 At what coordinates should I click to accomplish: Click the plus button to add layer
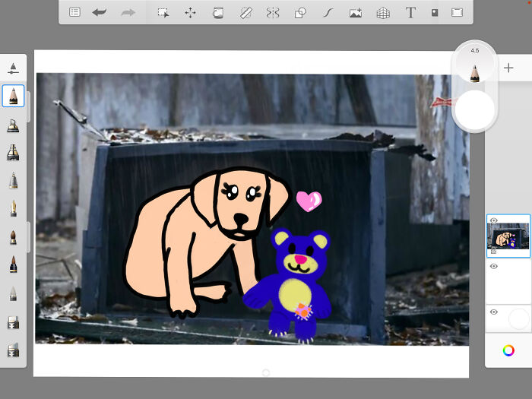(x=508, y=68)
